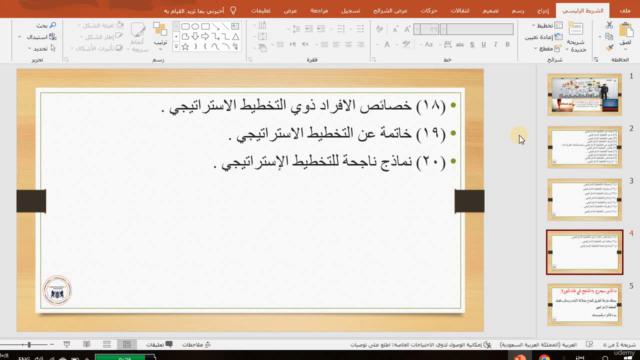Click the Character Spacing (AV) icon
This screenshot has width=640, height=360.
(x=447, y=44)
